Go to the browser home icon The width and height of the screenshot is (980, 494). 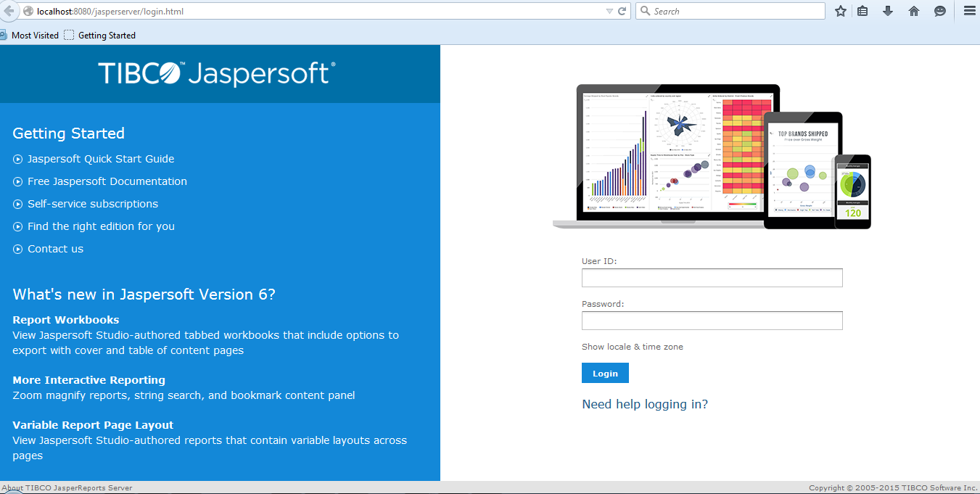[913, 11]
